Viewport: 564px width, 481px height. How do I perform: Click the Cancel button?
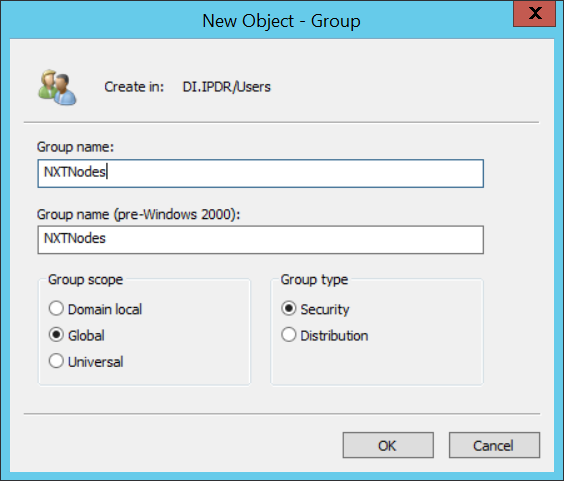pyautogui.click(x=494, y=445)
